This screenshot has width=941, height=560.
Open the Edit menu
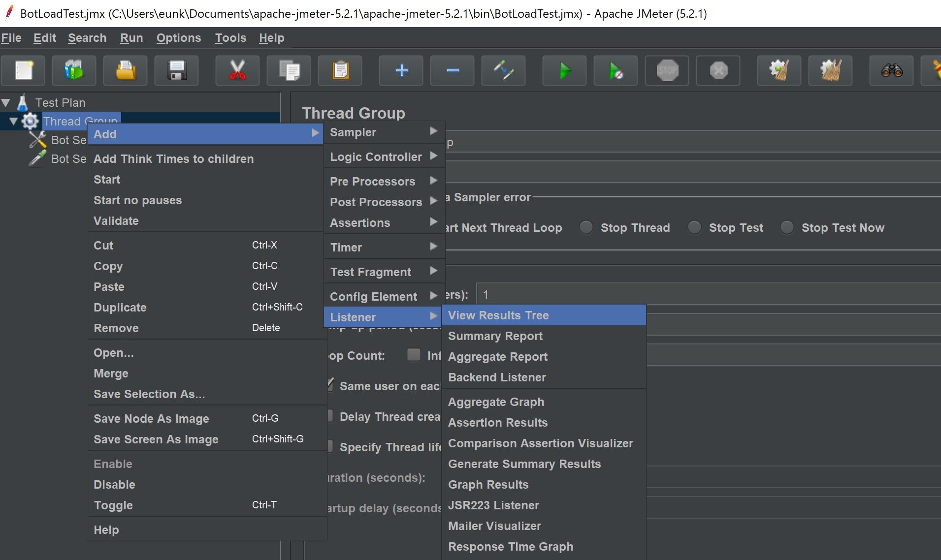45,38
